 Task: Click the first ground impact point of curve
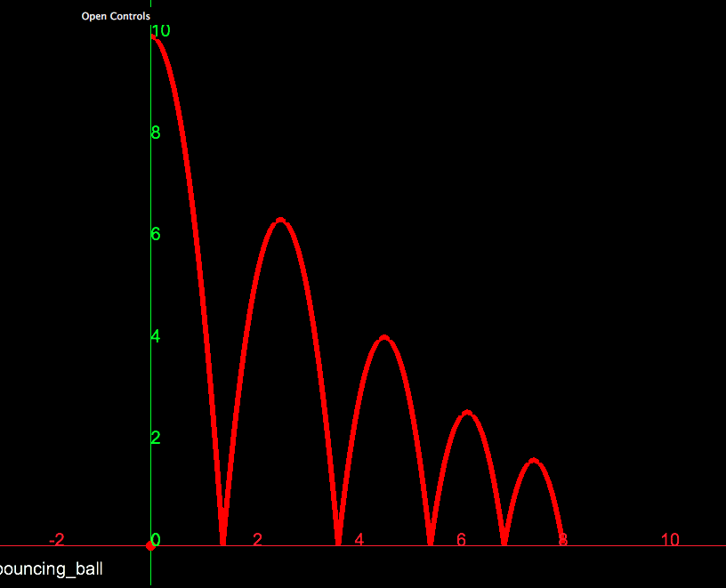click(222, 543)
